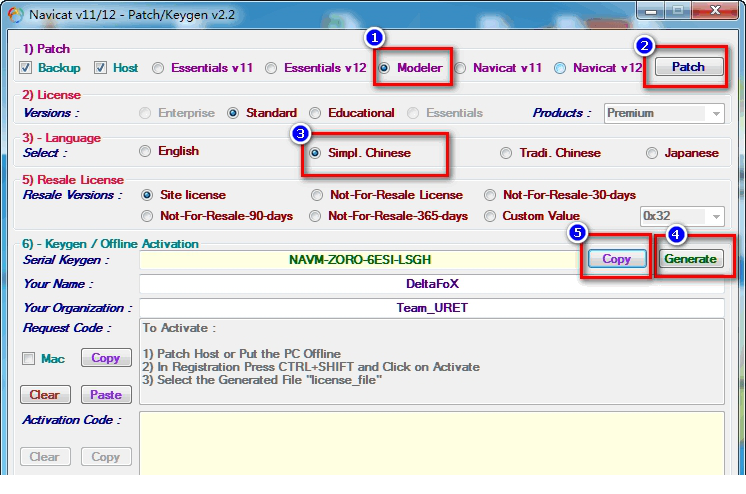Viewport: 746px width, 494px height.
Task: Close the Keygen window
Action: [x=715, y=10]
